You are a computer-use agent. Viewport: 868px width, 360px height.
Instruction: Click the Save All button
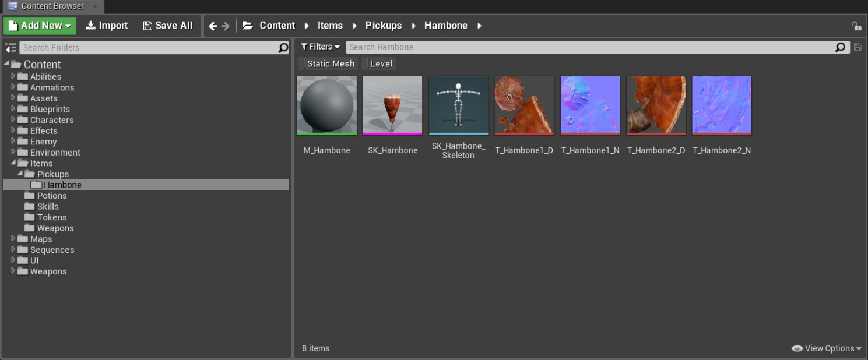tap(168, 26)
